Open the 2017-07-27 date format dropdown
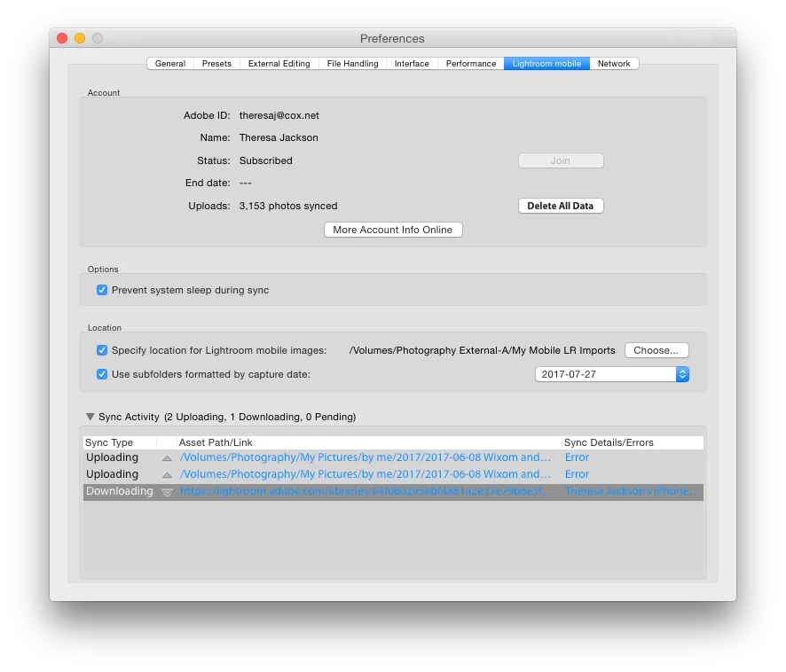This screenshot has width=786, height=672. pyautogui.click(x=612, y=374)
